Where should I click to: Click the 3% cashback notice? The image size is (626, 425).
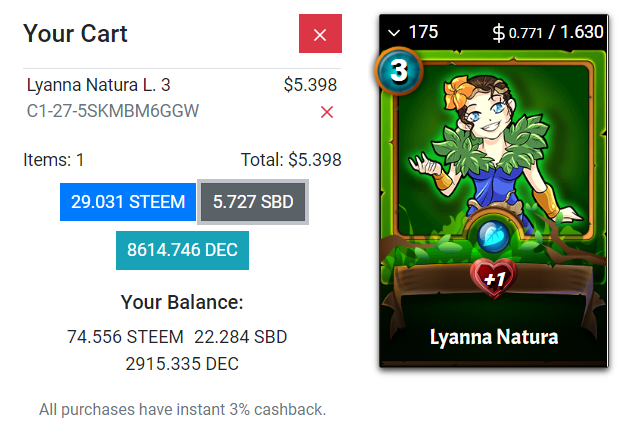tap(182, 409)
